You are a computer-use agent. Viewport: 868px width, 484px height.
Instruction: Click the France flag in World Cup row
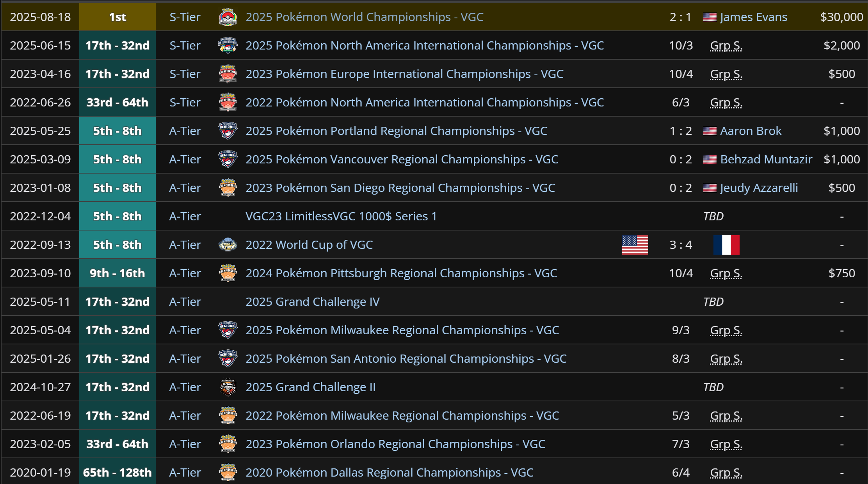click(726, 245)
